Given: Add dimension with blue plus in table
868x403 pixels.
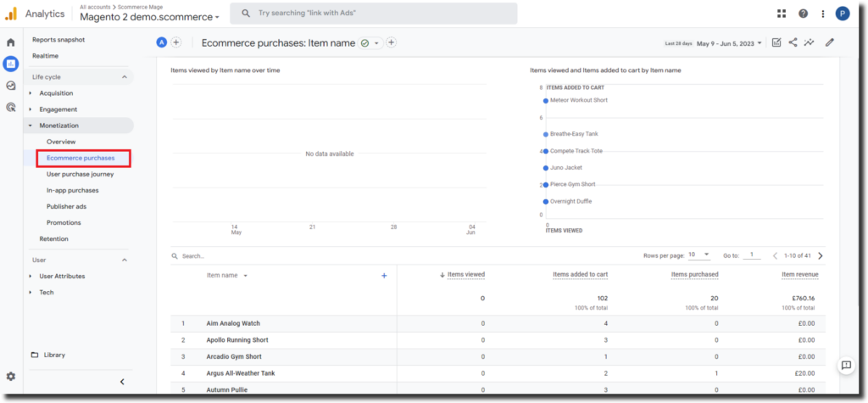Looking at the screenshot, I should (x=384, y=276).
